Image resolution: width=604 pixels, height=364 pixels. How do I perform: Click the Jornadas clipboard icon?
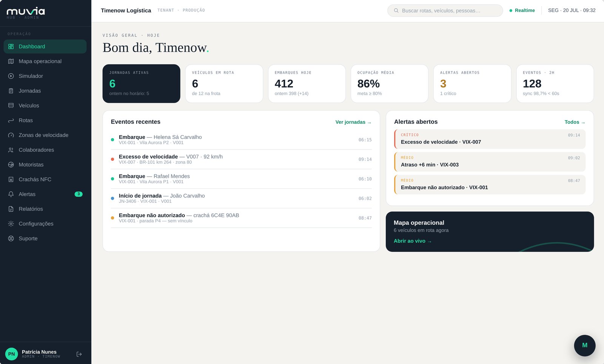click(x=11, y=91)
